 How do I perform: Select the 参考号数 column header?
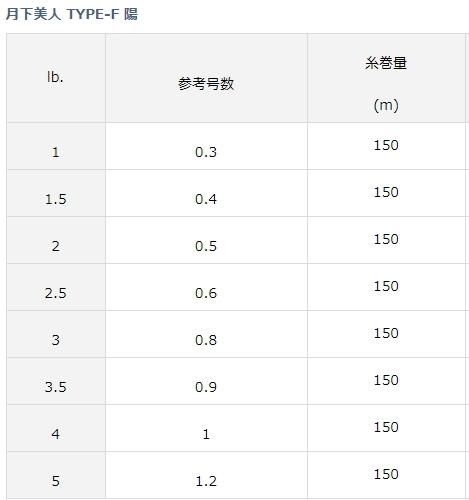click(206, 78)
